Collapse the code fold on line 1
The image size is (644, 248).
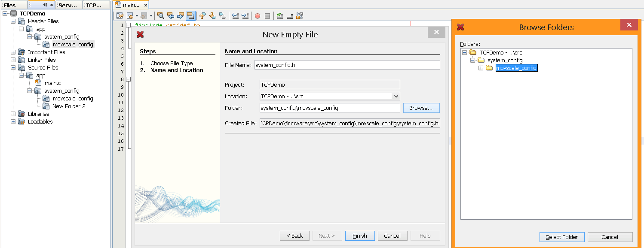pos(128,25)
